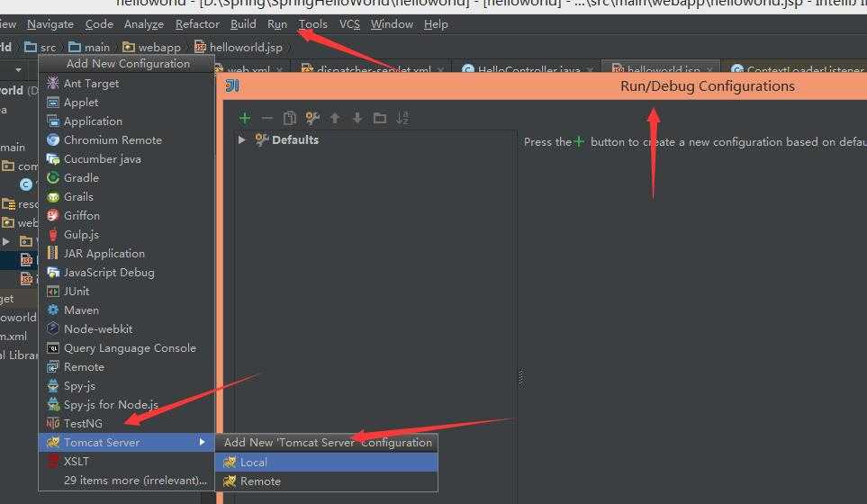This screenshot has height=504, width=867.
Task: Switch to dispatcher-servlet.xml editor tab
Action: pyautogui.click(x=372, y=69)
